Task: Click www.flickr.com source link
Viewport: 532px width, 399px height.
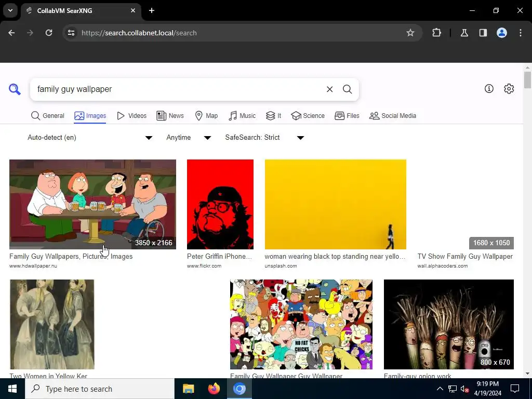Action: click(x=204, y=266)
